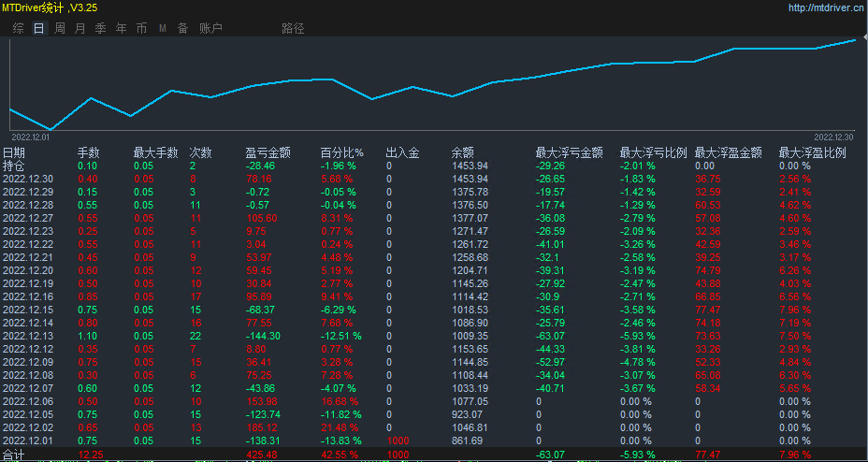Screen dimensions: 868x462
Task: Select the 持仓 row label
Action: point(14,166)
